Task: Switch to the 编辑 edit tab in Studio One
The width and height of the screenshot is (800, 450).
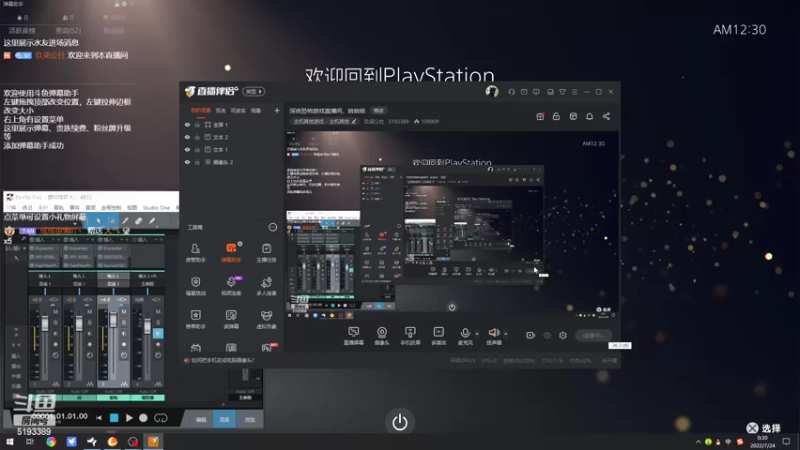Action: click(x=201, y=419)
